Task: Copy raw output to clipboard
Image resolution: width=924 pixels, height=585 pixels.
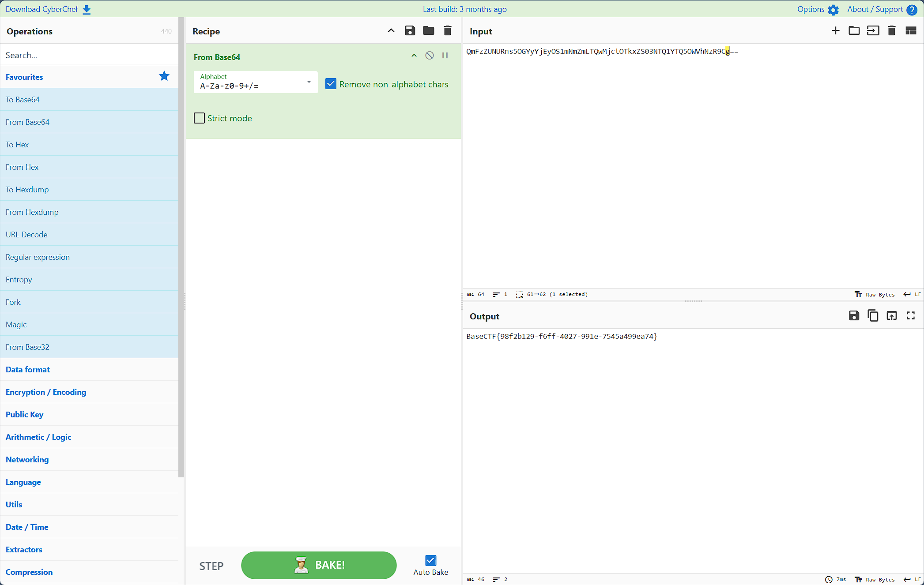Action: click(873, 316)
